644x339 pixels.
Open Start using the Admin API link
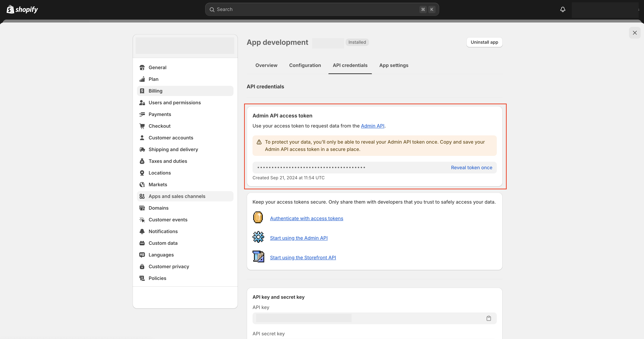299,238
